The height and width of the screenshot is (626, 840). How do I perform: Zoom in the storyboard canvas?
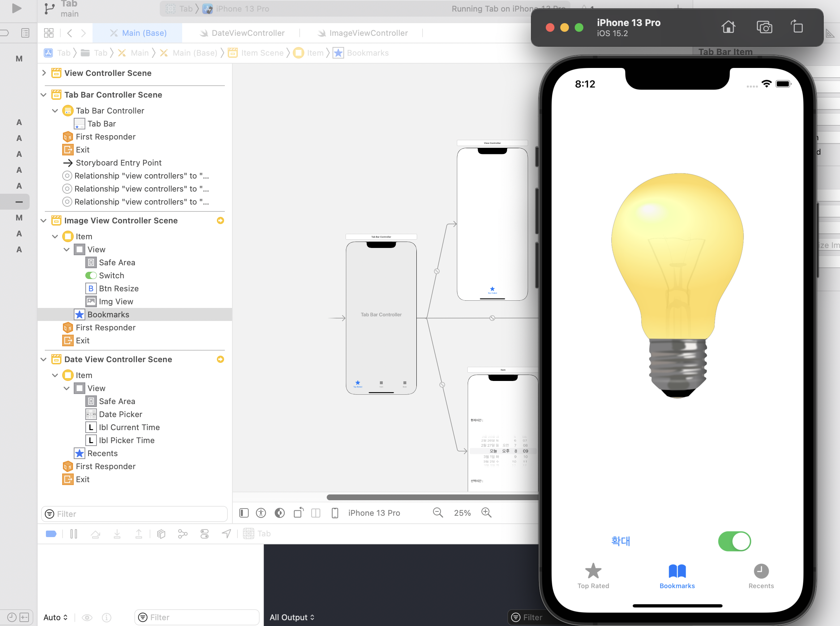486,513
